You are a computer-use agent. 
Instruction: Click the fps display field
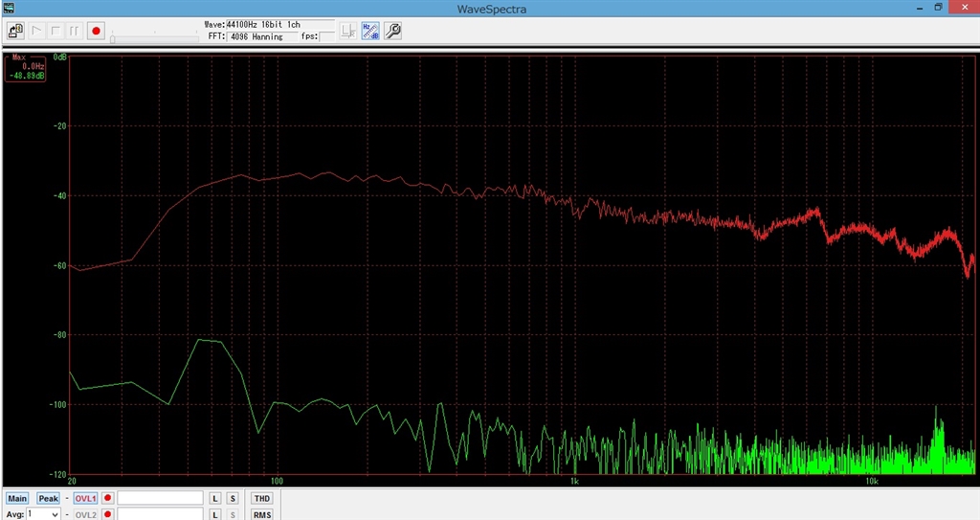(327, 37)
